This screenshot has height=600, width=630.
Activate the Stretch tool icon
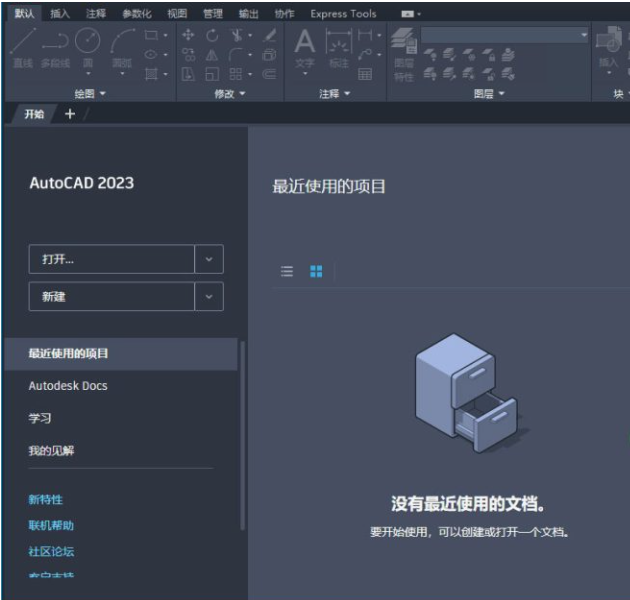click(188, 74)
